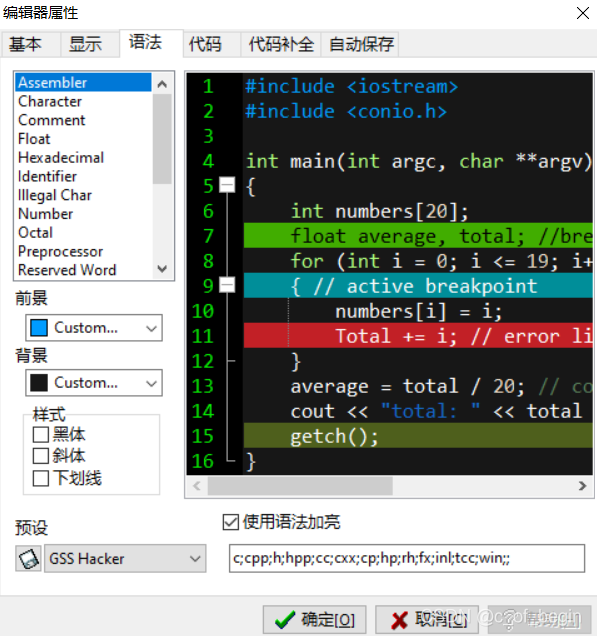Click the blue foreground color swatch
597x636 pixels.
click(39, 328)
